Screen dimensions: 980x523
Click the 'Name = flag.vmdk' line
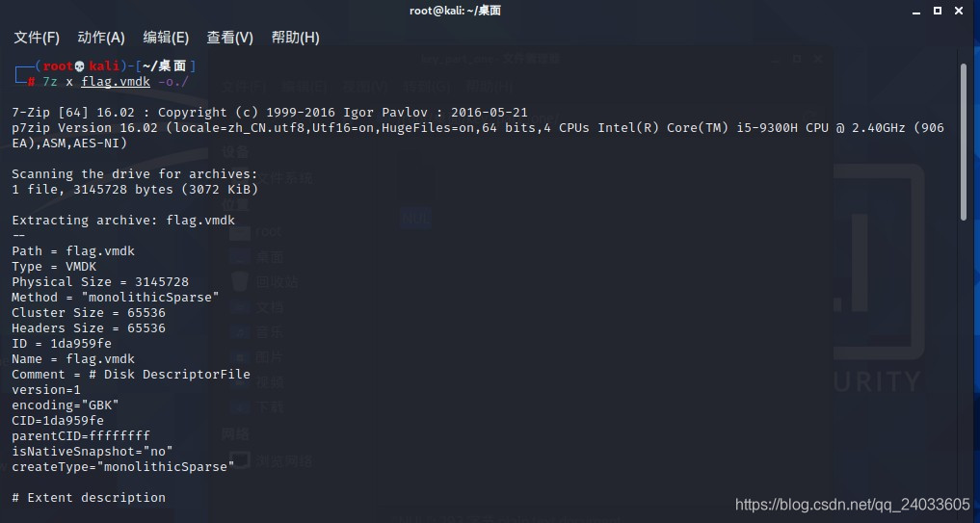[73, 358]
